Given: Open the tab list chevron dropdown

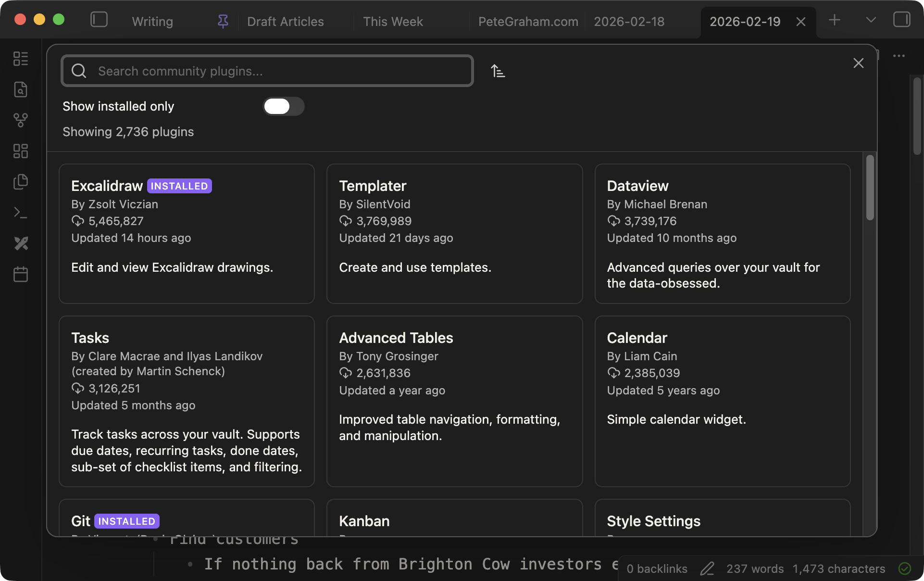Looking at the screenshot, I should click(870, 20).
